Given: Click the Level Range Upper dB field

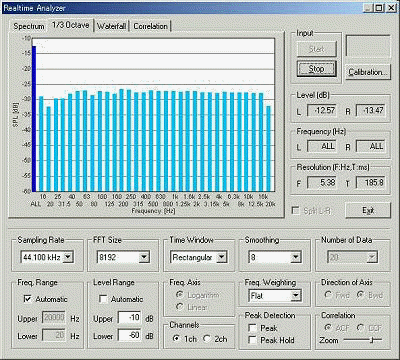Looking at the screenshot, I should [x=129, y=317].
